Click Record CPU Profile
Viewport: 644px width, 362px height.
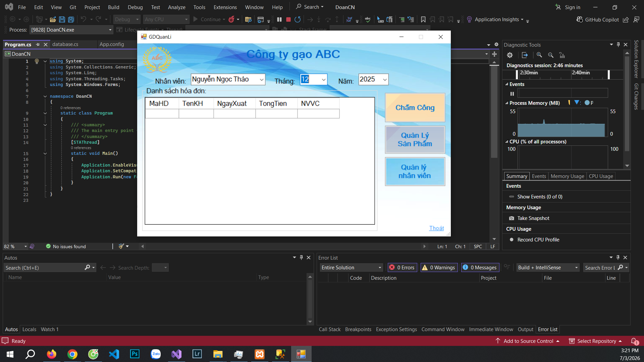(538, 240)
